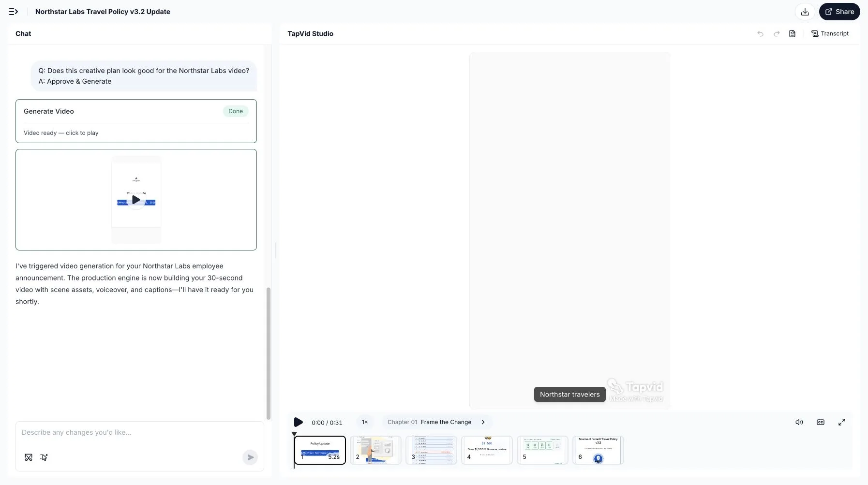Click the Done status badge
868x485 pixels.
click(x=236, y=111)
